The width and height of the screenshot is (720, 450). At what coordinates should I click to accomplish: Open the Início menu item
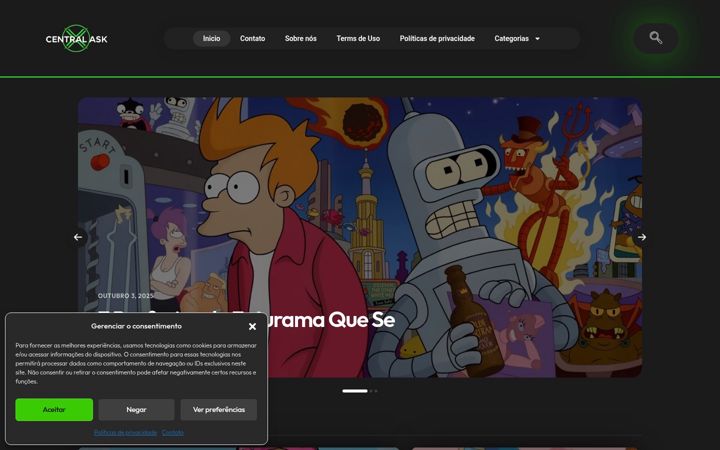[x=211, y=39]
